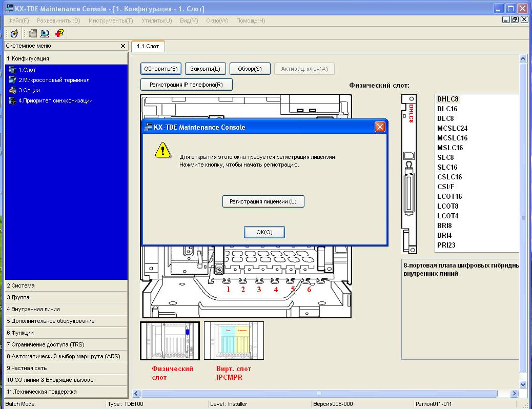Viewport: 532px width, 409px height.
Task: Click the icon beside 4.Приоритет синхронизации
Action: pyautogui.click(x=12, y=100)
